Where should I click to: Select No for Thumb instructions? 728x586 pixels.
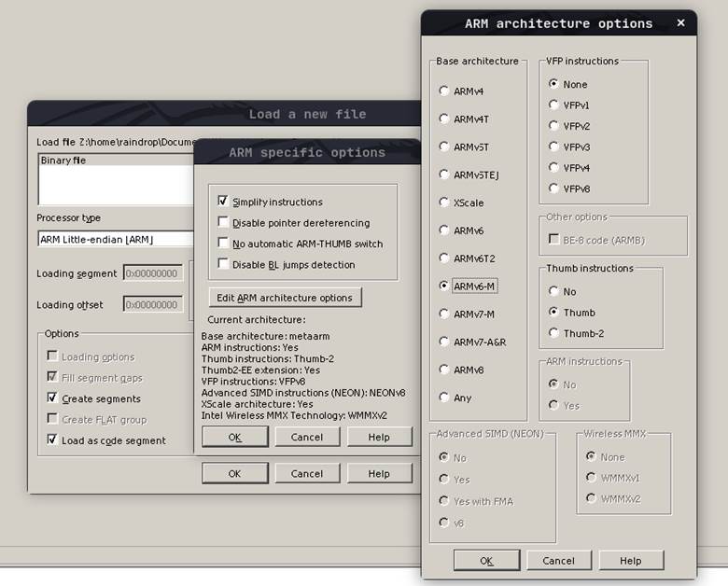pyautogui.click(x=554, y=291)
